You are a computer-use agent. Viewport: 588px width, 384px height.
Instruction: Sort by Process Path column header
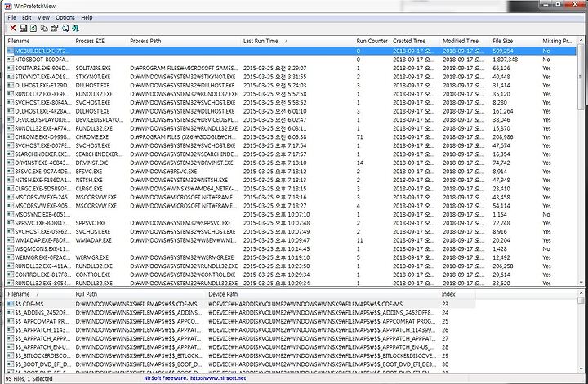click(185, 41)
